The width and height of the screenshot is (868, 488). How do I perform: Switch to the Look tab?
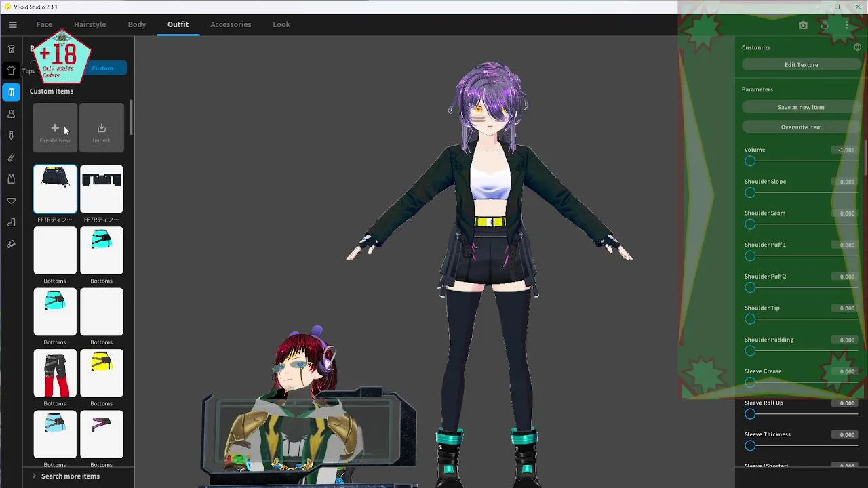pyautogui.click(x=281, y=24)
